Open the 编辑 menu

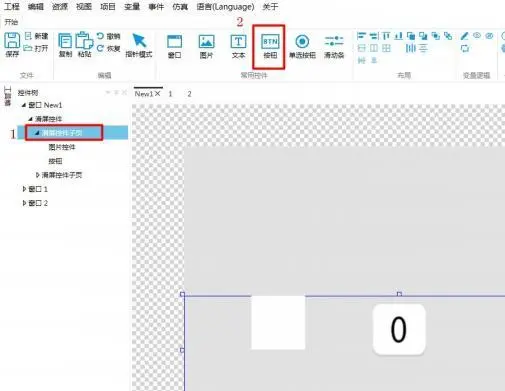pos(36,6)
